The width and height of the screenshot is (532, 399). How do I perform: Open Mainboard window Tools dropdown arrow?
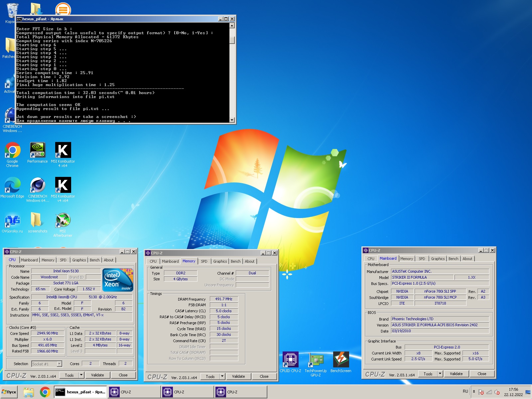[x=440, y=374]
